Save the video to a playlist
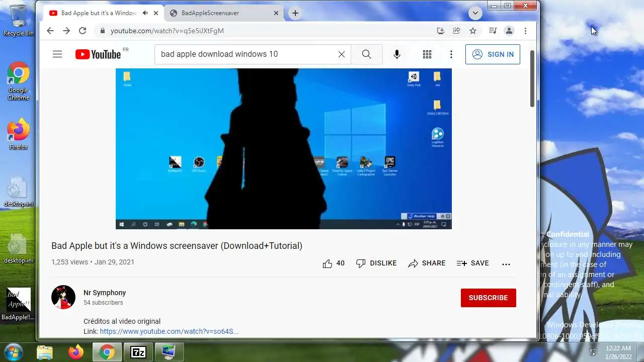Image resolution: width=644 pixels, height=362 pixels. pyautogui.click(x=472, y=263)
